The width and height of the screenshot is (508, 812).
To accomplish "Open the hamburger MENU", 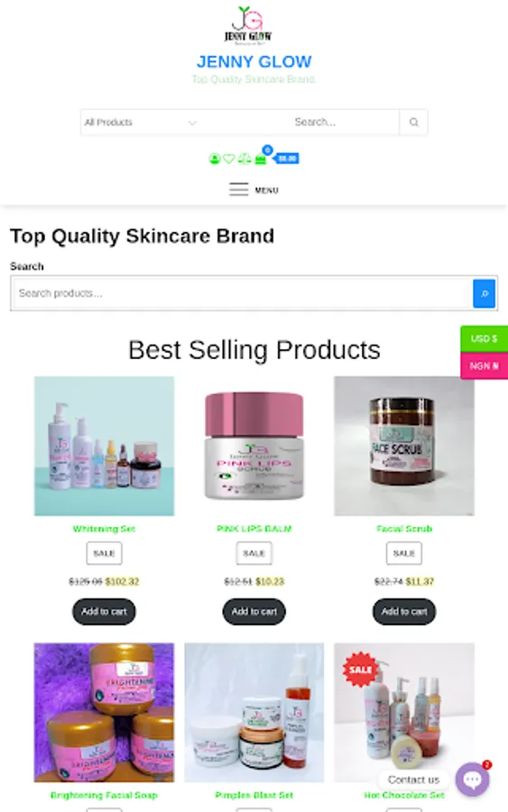I will point(254,190).
